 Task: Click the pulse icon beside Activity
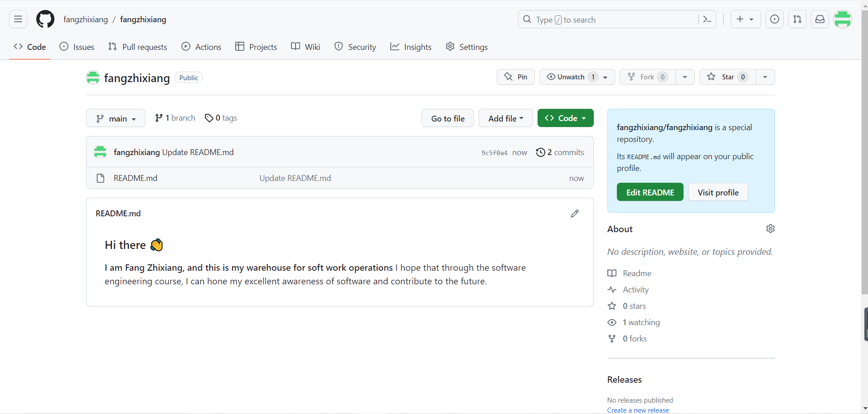coord(612,290)
